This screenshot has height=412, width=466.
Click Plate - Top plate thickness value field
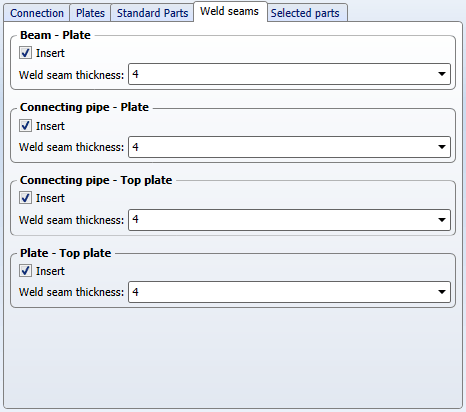click(289, 292)
